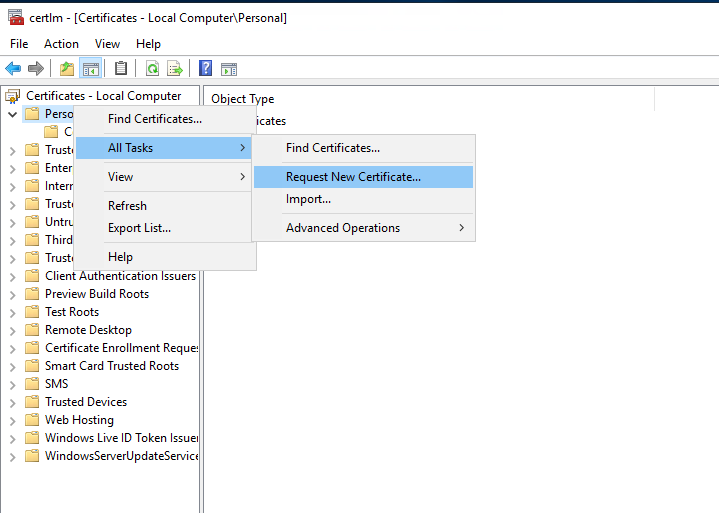Toggle the Show/Hide Console Tree icon
This screenshot has height=513, width=719.
90,69
